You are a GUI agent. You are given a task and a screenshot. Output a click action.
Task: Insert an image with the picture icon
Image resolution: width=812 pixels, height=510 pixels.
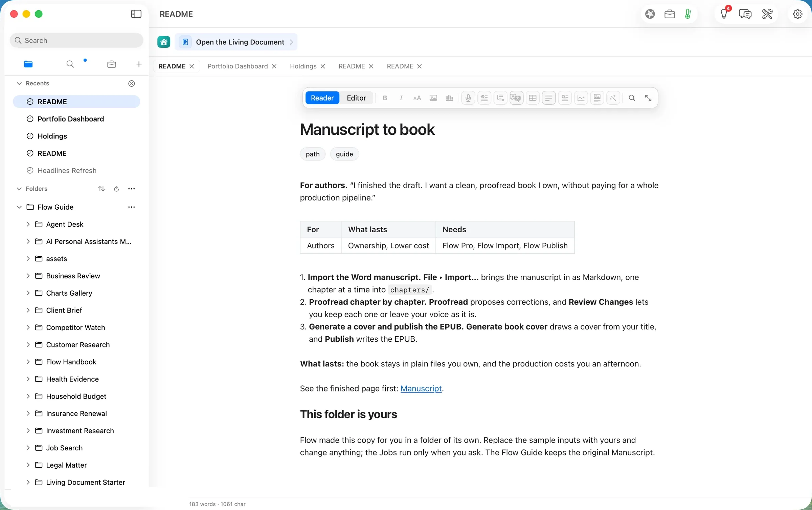pos(433,98)
